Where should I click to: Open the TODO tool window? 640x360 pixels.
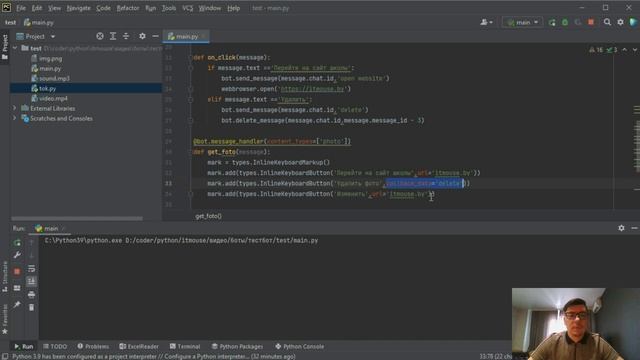55,346
